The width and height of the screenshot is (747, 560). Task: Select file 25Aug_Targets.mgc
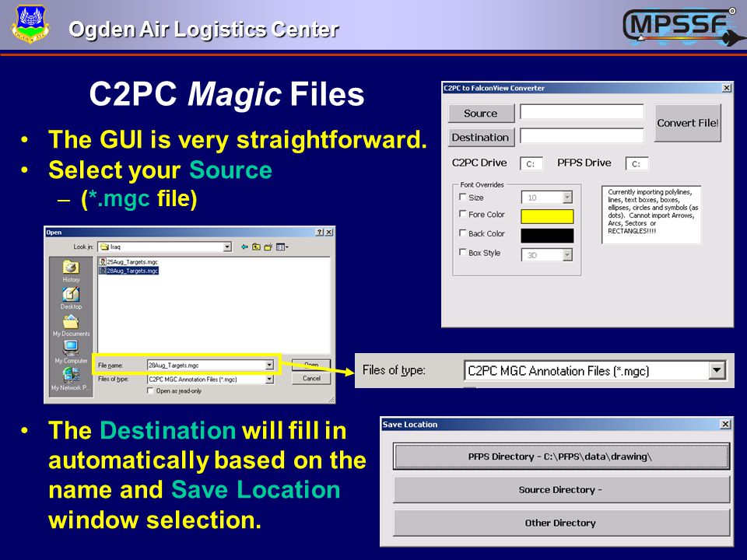click(128, 262)
